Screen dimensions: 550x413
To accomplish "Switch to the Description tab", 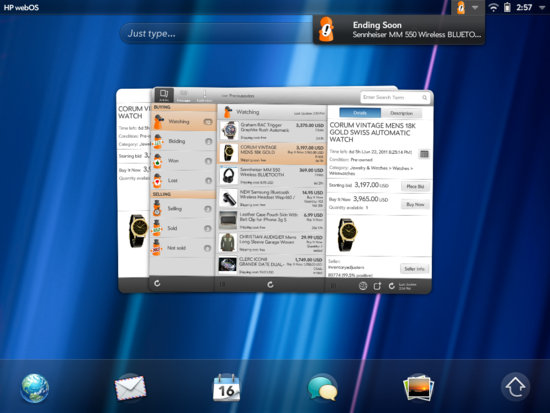I will [402, 113].
